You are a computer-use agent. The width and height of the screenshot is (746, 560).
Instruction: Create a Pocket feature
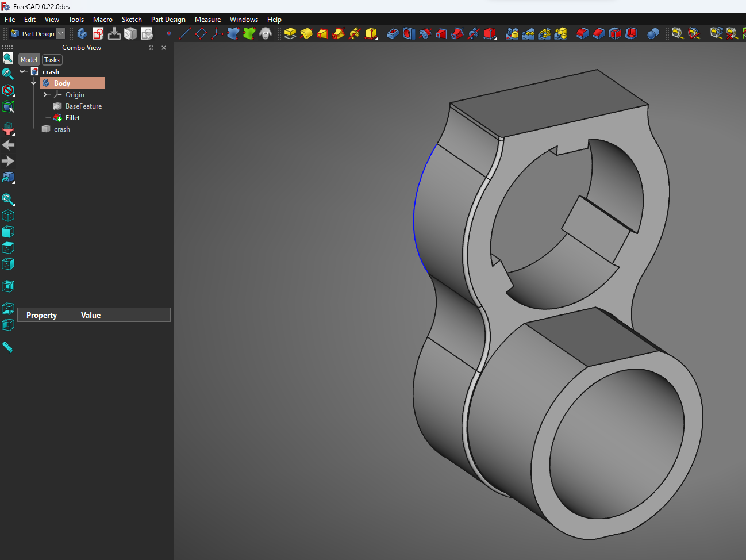point(393,33)
